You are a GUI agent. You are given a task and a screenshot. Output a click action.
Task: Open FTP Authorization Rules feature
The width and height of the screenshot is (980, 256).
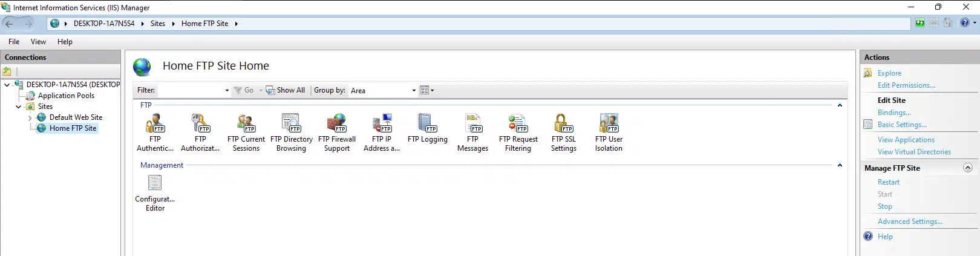click(x=200, y=133)
